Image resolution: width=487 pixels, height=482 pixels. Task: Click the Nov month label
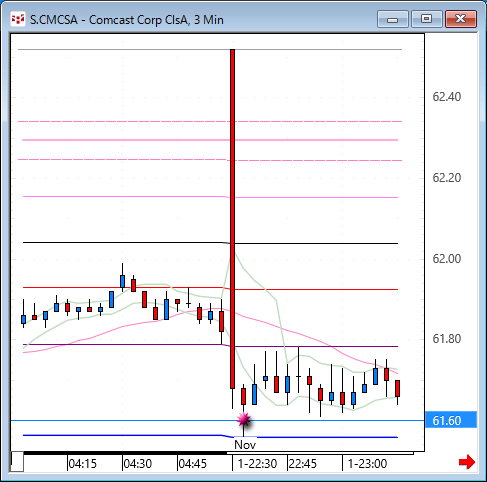tap(245, 445)
